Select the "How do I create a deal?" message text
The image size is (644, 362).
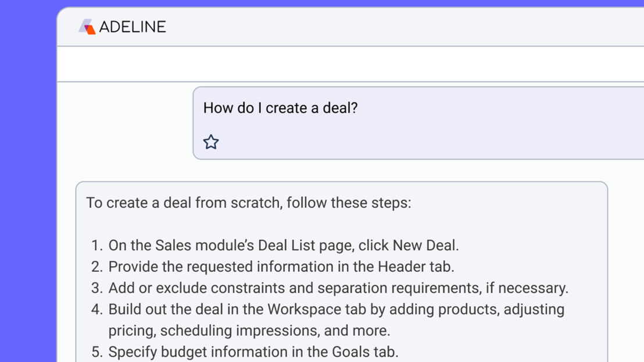point(280,108)
